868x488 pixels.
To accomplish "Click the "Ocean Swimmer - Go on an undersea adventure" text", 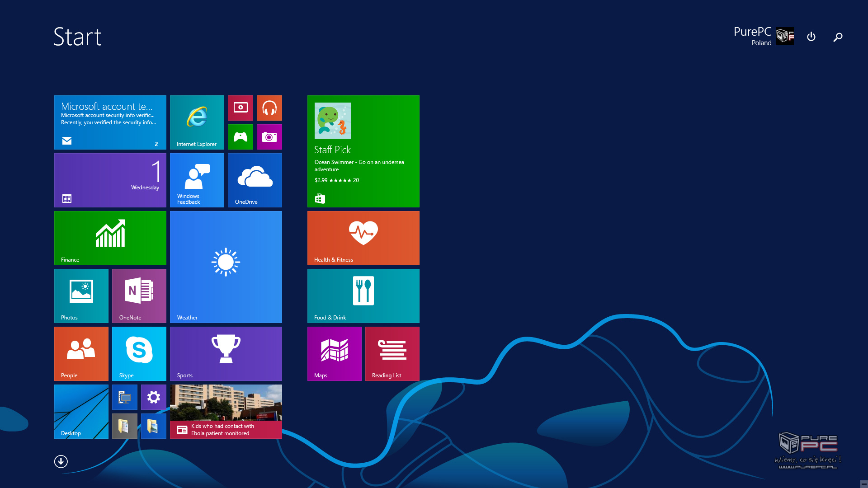I will point(359,166).
